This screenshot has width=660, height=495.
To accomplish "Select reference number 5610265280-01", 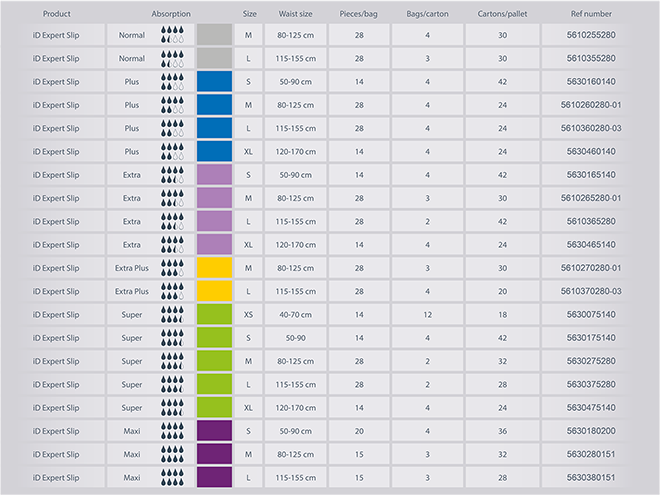I will (x=591, y=198).
